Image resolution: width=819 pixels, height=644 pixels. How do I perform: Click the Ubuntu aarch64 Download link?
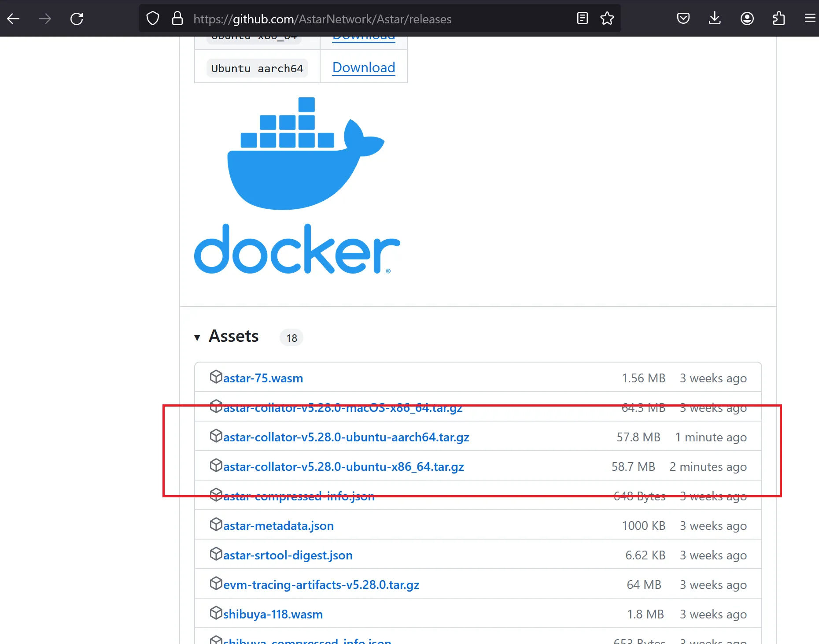(x=363, y=67)
